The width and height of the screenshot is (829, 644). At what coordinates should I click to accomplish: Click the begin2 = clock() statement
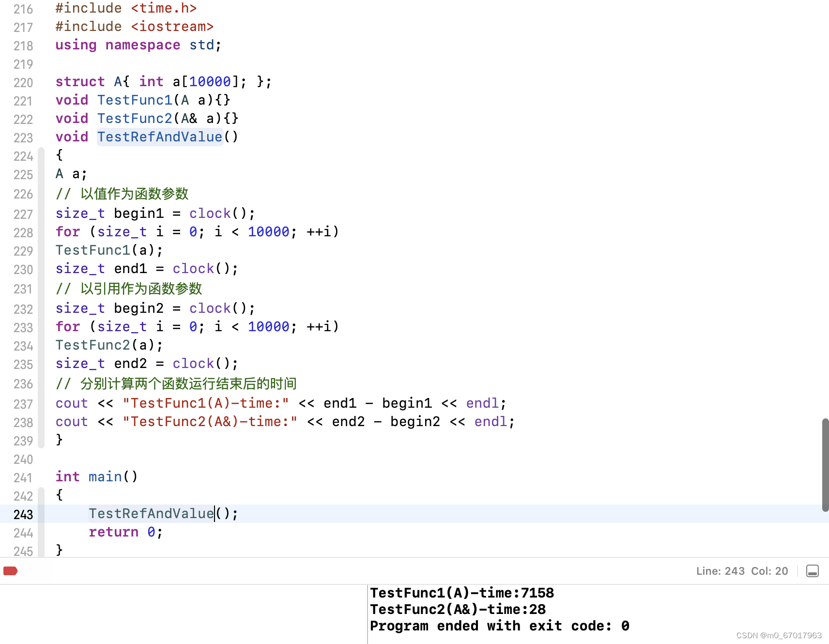tap(155, 308)
